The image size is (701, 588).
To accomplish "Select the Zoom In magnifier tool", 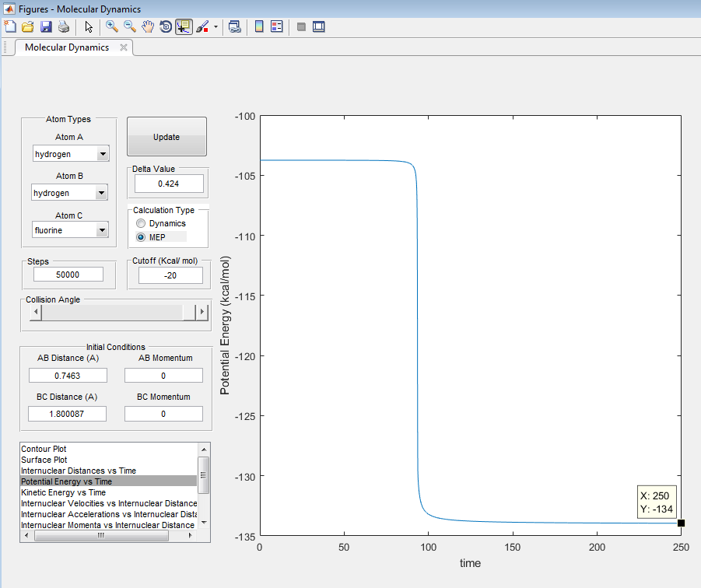I will coord(112,26).
